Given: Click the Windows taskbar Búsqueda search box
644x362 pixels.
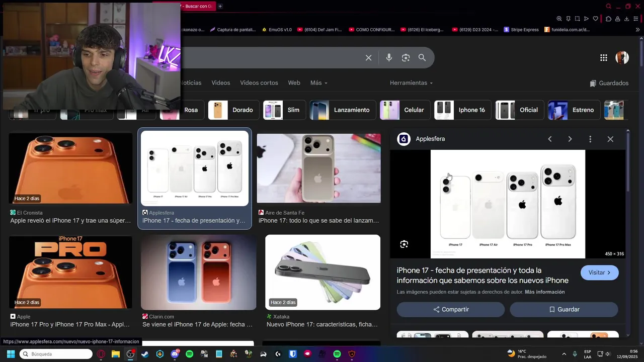Looking at the screenshot, I should pyautogui.click(x=56, y=354).
